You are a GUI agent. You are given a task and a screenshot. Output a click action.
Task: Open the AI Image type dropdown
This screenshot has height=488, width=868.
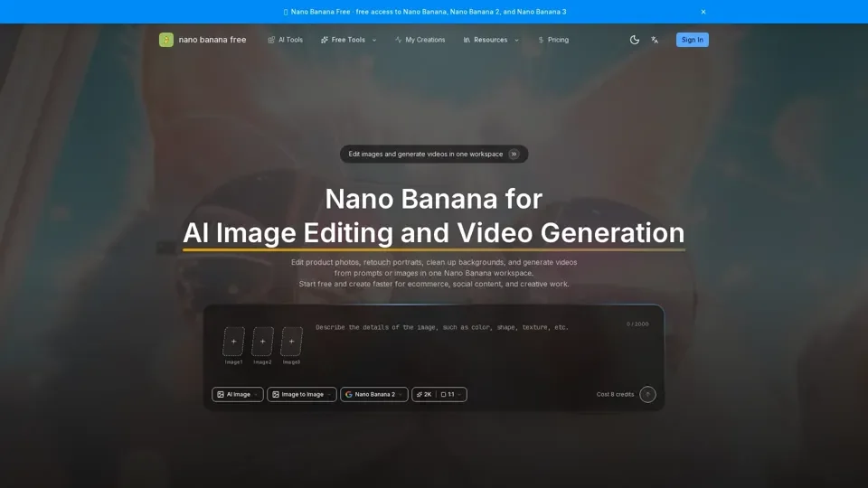coord(238,395)
